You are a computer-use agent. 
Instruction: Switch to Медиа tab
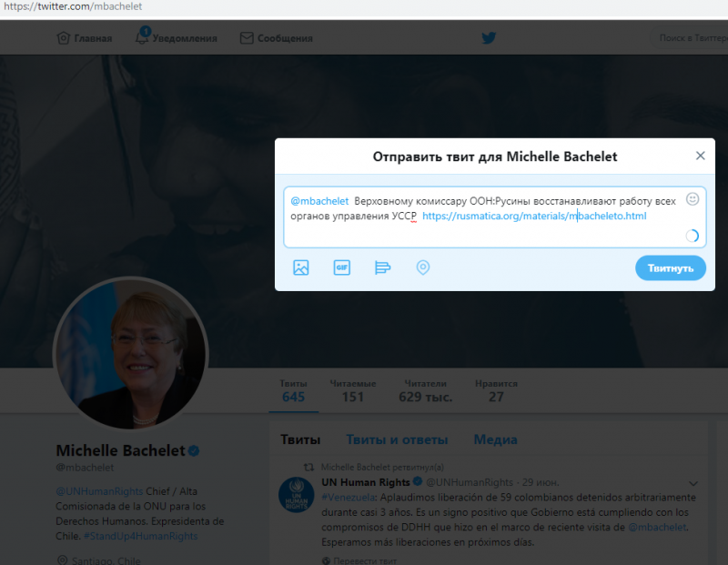pyautogui.click(x=495, y=439)
